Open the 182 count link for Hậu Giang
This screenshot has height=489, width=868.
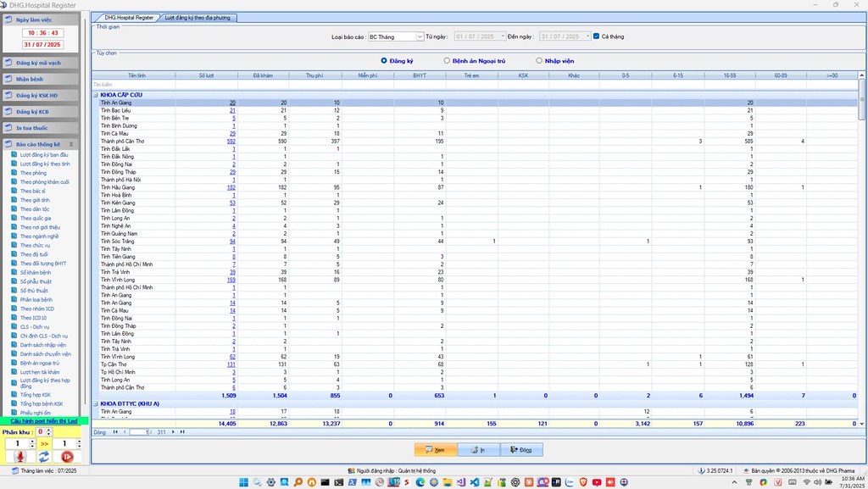point(231,187)
